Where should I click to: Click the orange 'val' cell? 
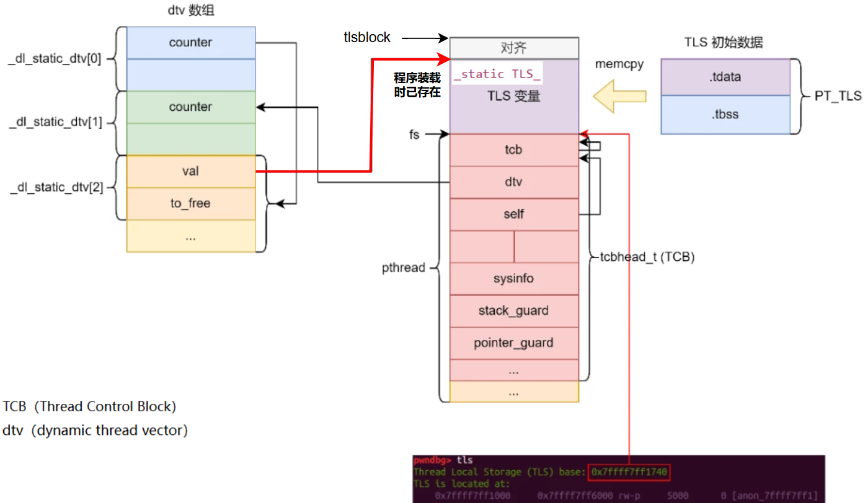[191, 172]
